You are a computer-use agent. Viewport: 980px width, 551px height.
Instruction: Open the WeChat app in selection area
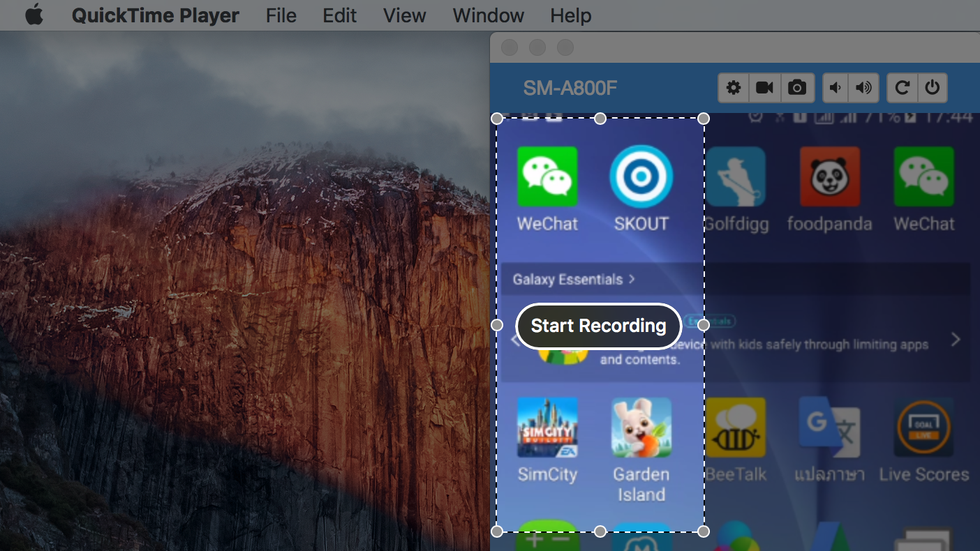pyautogui.click(x=547, y=176)
